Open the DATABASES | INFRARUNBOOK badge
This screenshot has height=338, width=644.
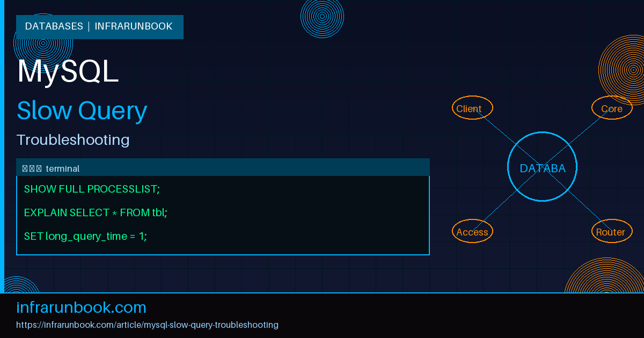pos(99,26)
